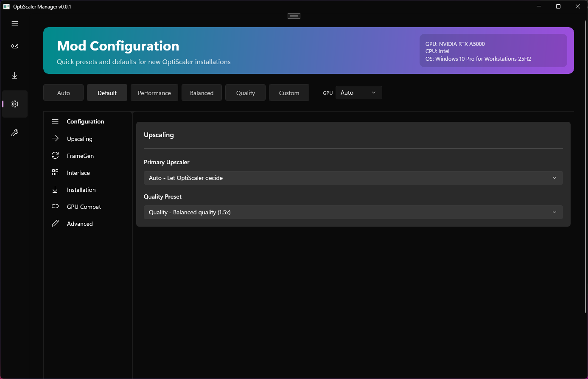Open the Downloads page arrow icon
Image resolution: width=588 pixels, height=379 pixels.
[15, 75]
